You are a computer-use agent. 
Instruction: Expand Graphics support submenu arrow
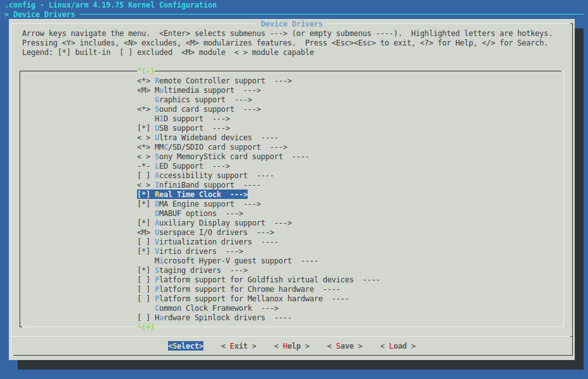tap(243, 100)
